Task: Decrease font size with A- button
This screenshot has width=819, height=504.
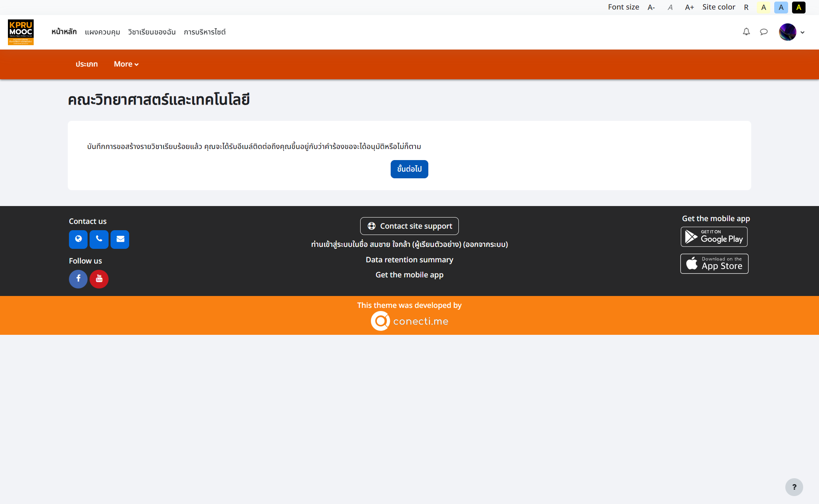Action: [x=651, y=8]
